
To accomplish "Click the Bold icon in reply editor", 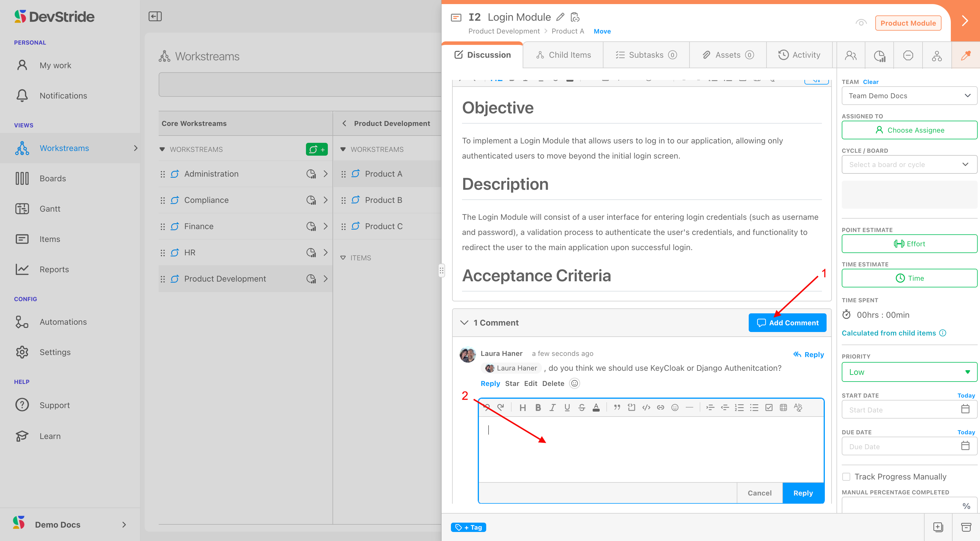I will pos(538,407).
